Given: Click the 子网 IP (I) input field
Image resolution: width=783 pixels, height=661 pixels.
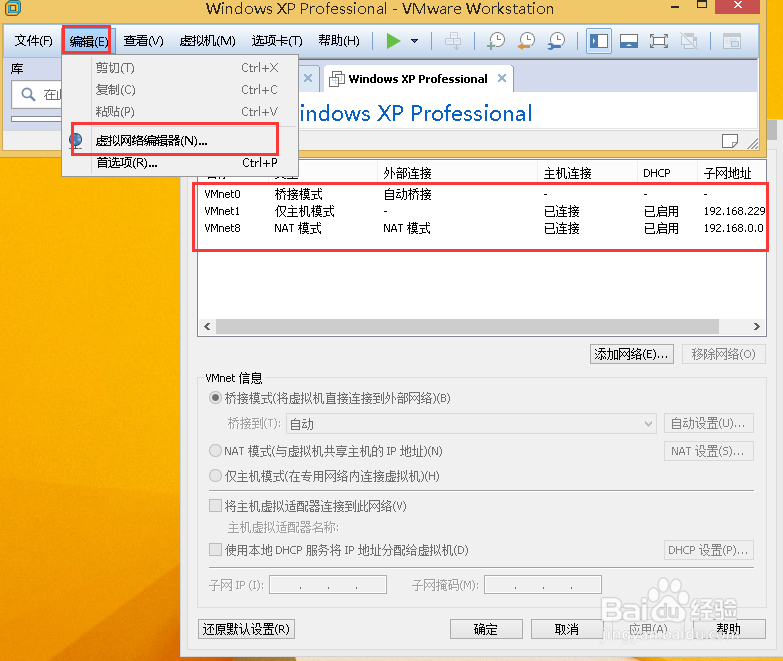Looking at the screenshot, I should (x=328, y=585).
